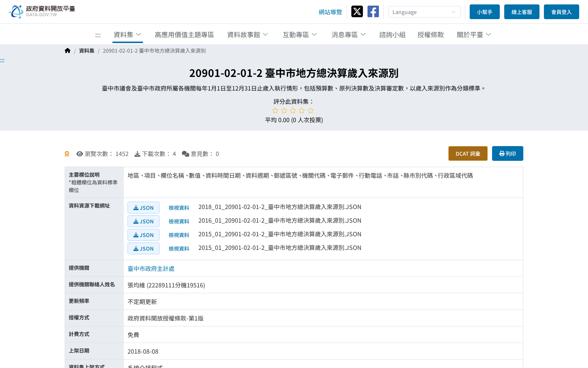Click the 2018_01_20901-02-01-2 file name text
The width and height of the screenshot is (588, 368).
[280, 207]
